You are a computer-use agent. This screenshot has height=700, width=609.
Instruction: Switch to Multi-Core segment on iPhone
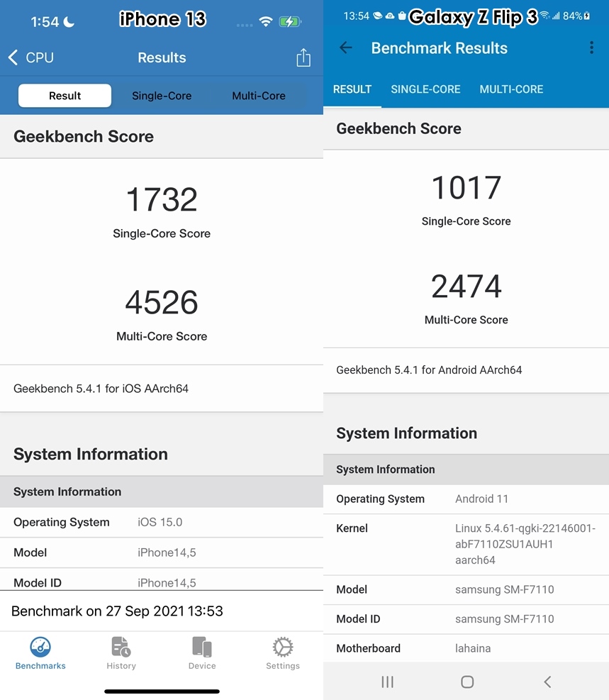point(259,96)
